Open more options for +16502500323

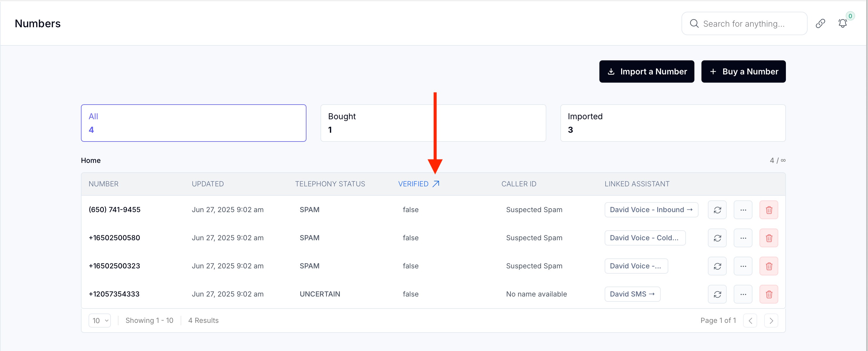point(743,266)
